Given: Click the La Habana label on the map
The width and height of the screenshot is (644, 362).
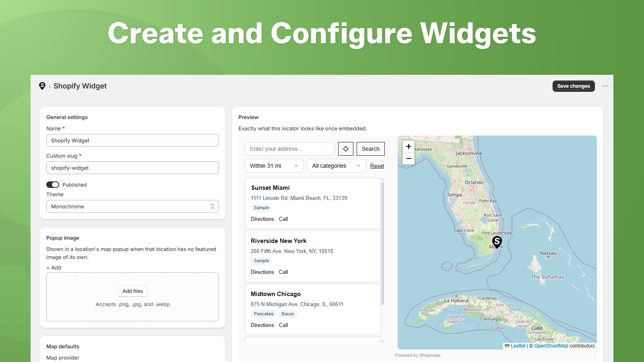Looking at the screenshot, I should click(456, 300).
